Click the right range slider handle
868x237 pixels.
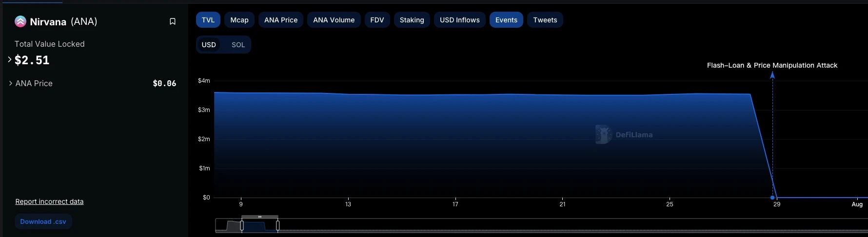278,226
